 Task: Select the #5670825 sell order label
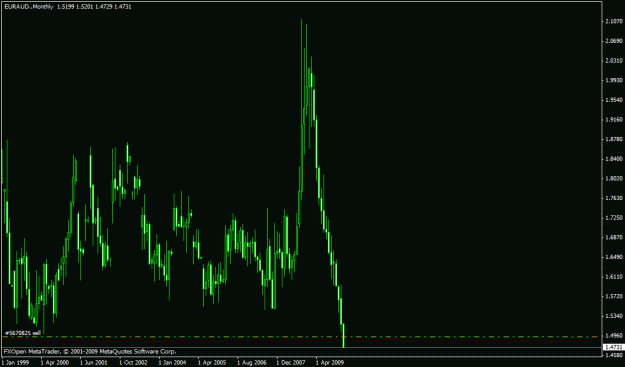click(x=23, y=333)
